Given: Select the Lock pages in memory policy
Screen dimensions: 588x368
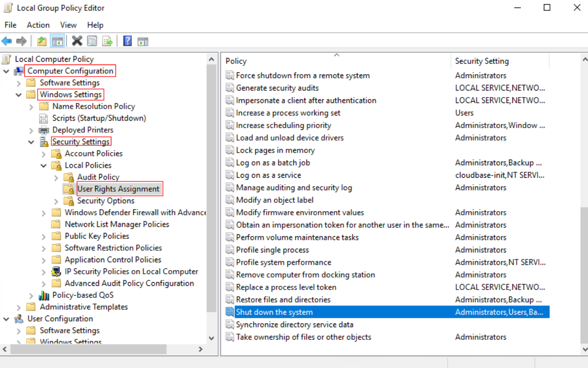Looking at the screenshot, I should click(x=275, y=150).
